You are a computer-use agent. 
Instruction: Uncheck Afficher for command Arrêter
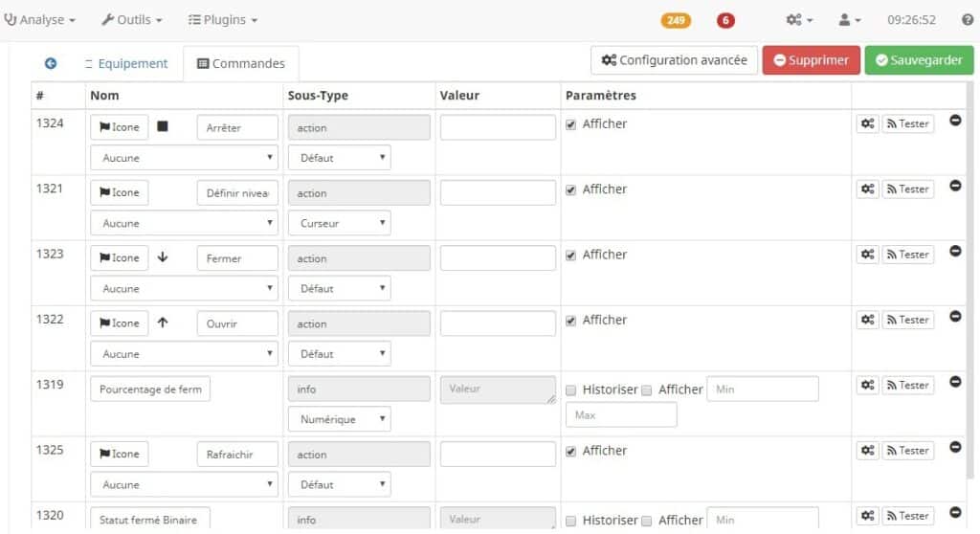571,124
